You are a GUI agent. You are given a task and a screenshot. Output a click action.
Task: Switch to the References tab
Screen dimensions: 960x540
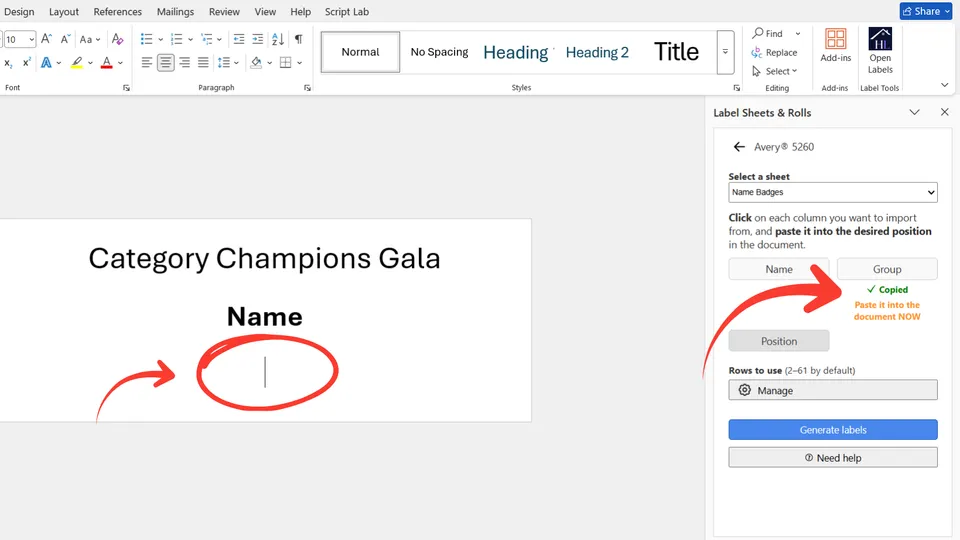(118, 12)
